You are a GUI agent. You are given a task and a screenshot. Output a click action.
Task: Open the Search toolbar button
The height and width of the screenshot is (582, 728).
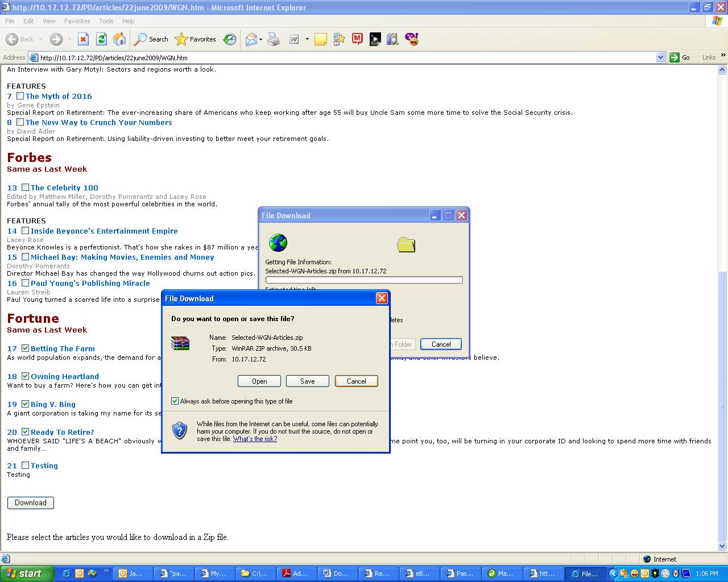[x=151, y=39]
